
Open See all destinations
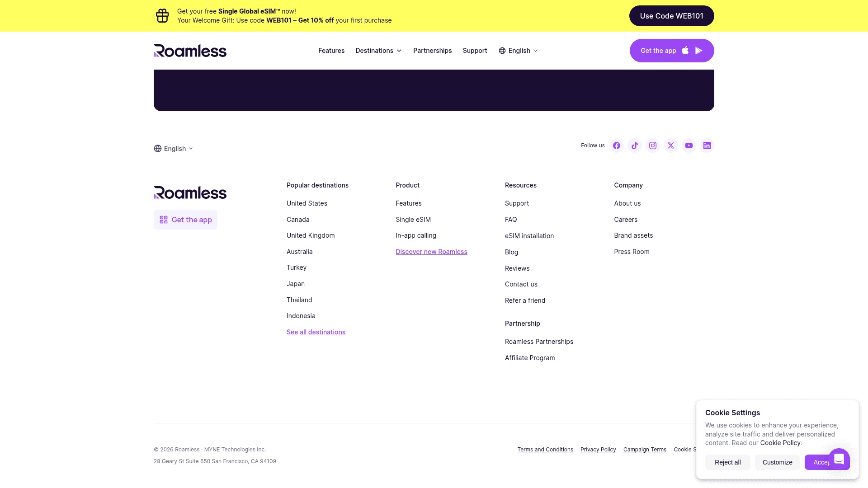[316, 332]
